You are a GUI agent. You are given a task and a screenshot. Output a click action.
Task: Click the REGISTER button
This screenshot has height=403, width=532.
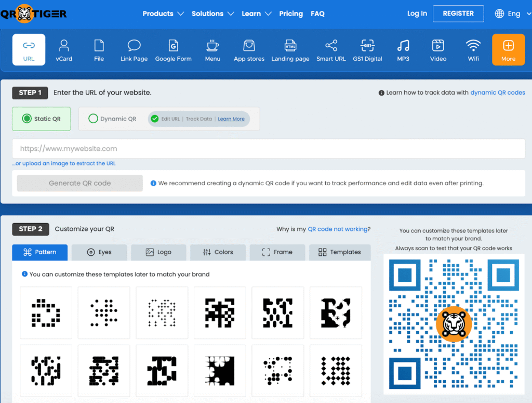click(x=458, y=14)
